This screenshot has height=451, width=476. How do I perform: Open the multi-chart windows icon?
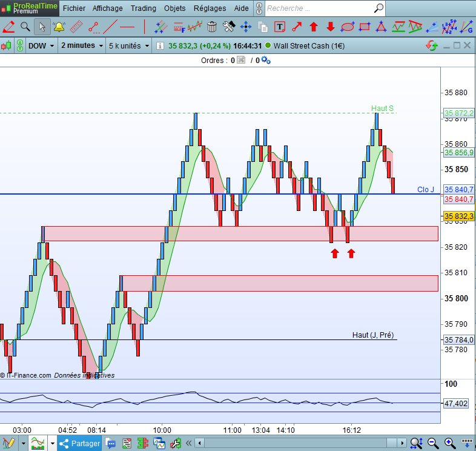click(159, 443)
